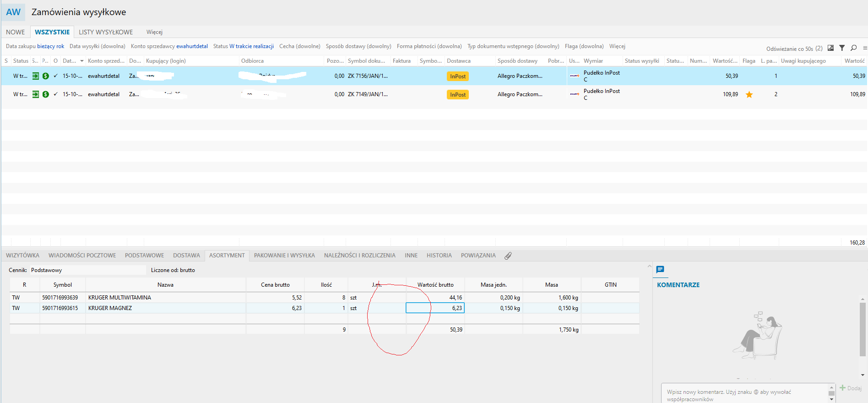Open the 'Data zakupu bieżący rok' filter
The height and width of the screenshot is (403, 868).
tap(35, 46)
